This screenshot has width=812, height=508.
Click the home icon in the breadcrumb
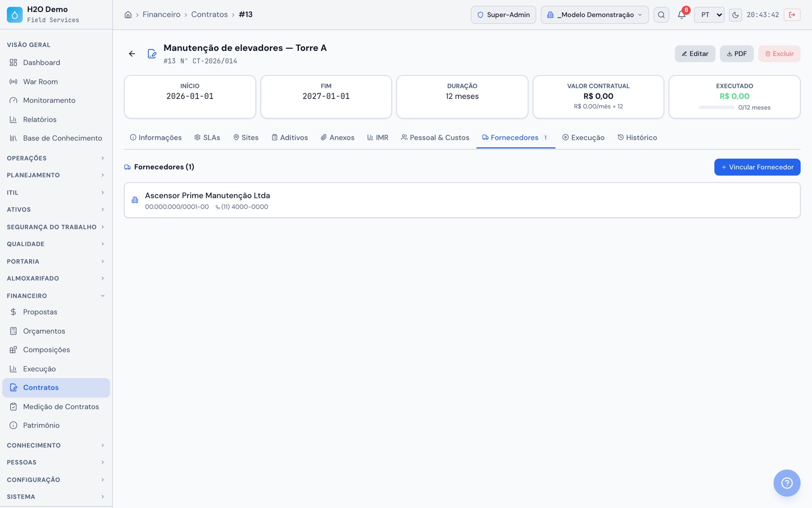click(x=128, y=15)
